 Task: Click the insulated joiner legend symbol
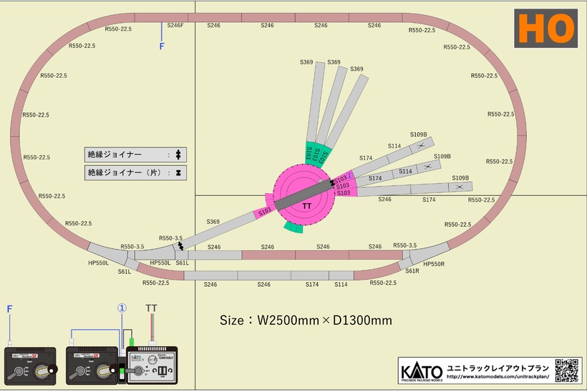click(x=177, y=154)
